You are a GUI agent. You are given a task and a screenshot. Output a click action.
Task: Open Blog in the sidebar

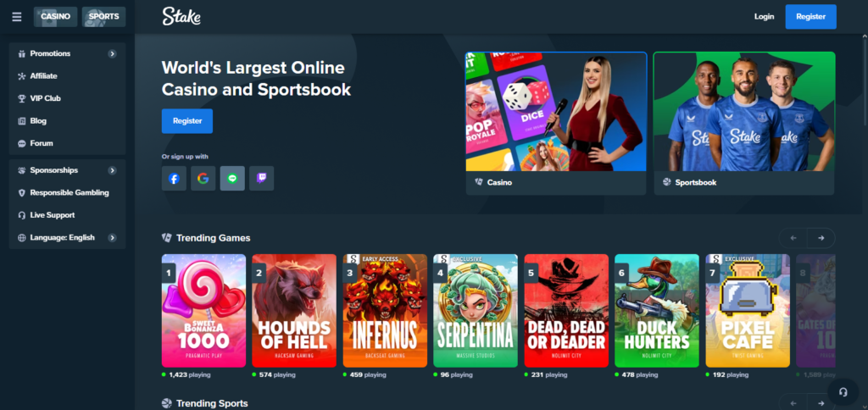[68, 120]
